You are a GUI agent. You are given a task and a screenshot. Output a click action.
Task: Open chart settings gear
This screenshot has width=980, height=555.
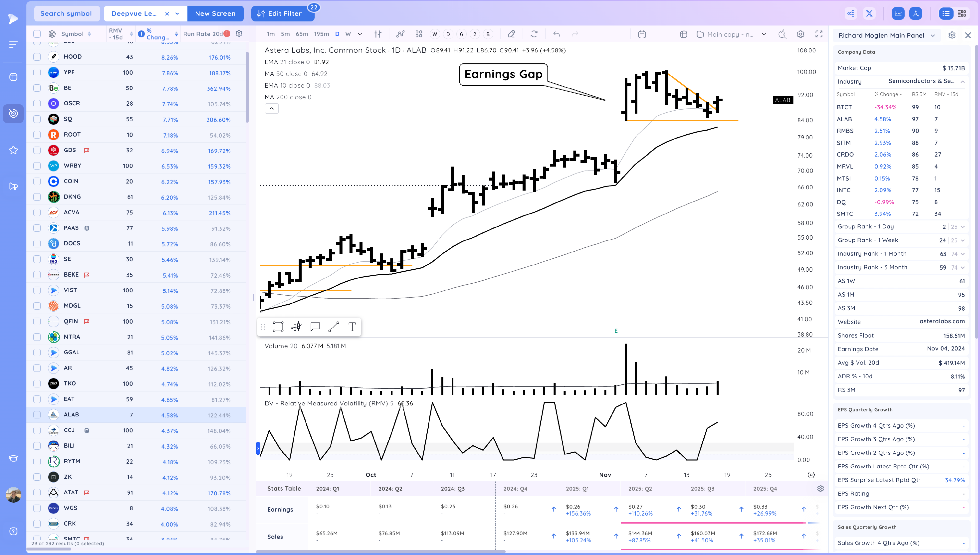[x=801, y=34]
